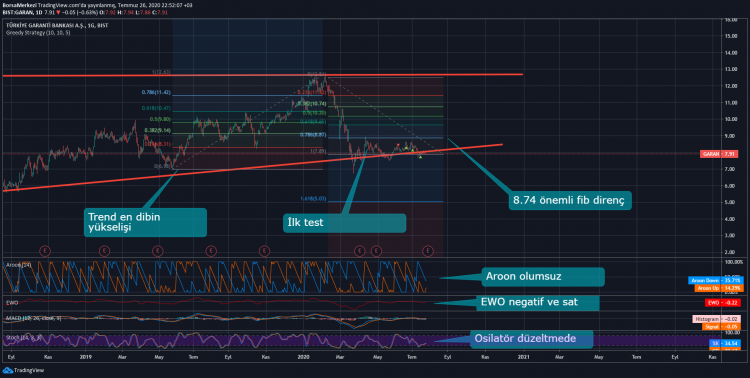Click the '8.74 önemli fib direnç' callout
The height and width of the screenshot is (378, 750).
click(x=569, y=200)
